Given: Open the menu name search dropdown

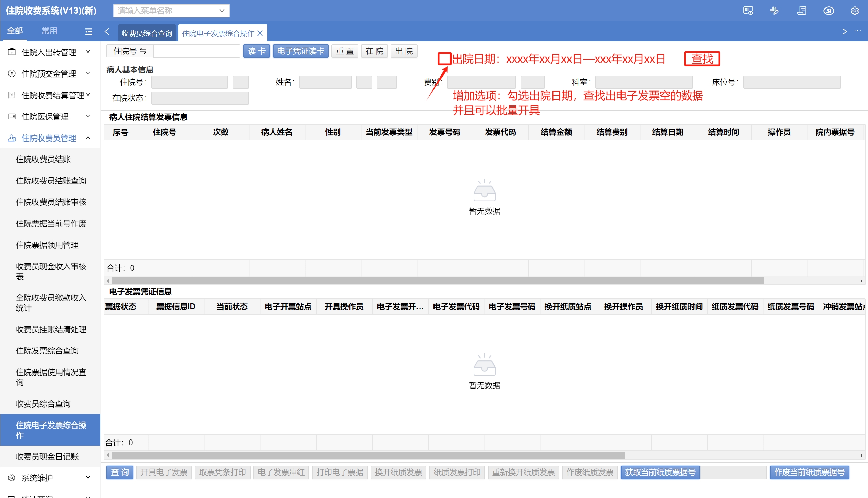Looking at the screenshot, I should pos(222,11).
